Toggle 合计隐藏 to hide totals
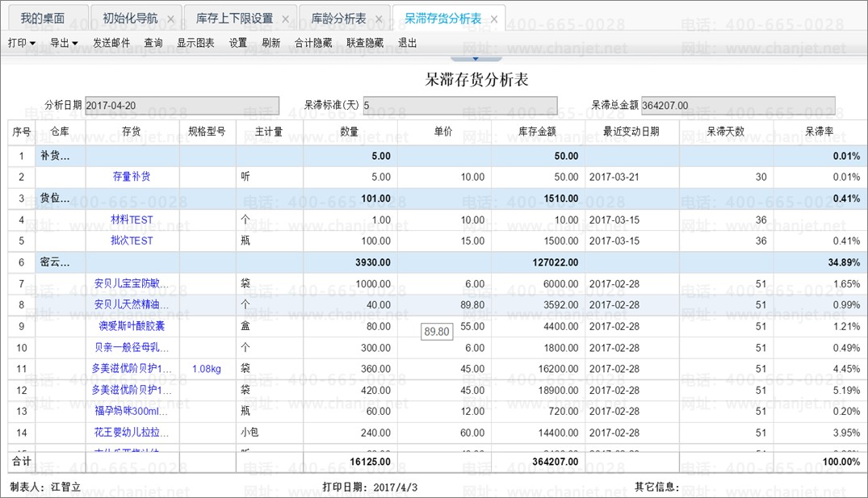This screenshot has height=498, width=868. click(313, 43)
